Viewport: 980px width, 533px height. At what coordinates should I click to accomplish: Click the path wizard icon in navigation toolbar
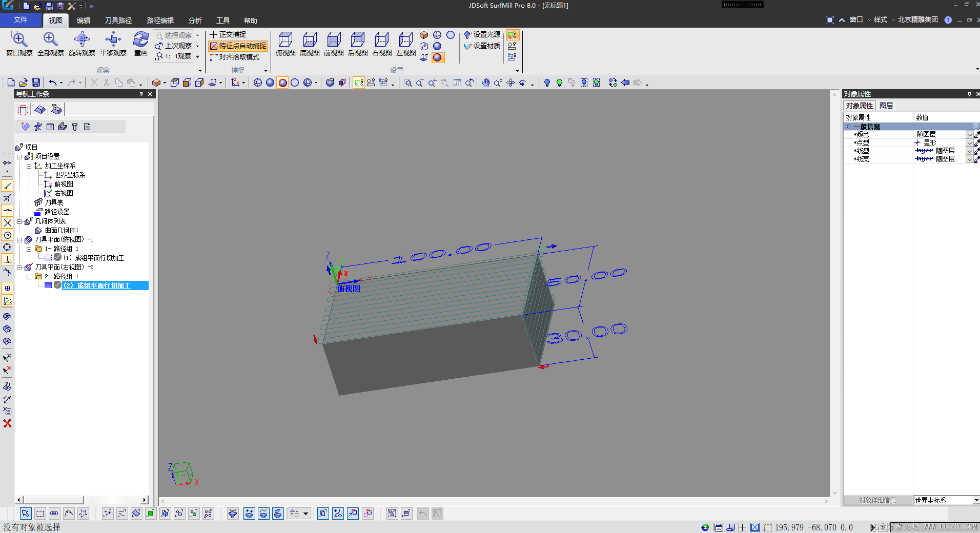pos(26,127)
